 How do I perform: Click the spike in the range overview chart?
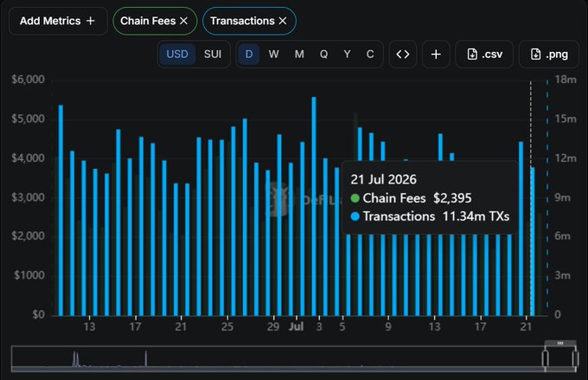146,358
